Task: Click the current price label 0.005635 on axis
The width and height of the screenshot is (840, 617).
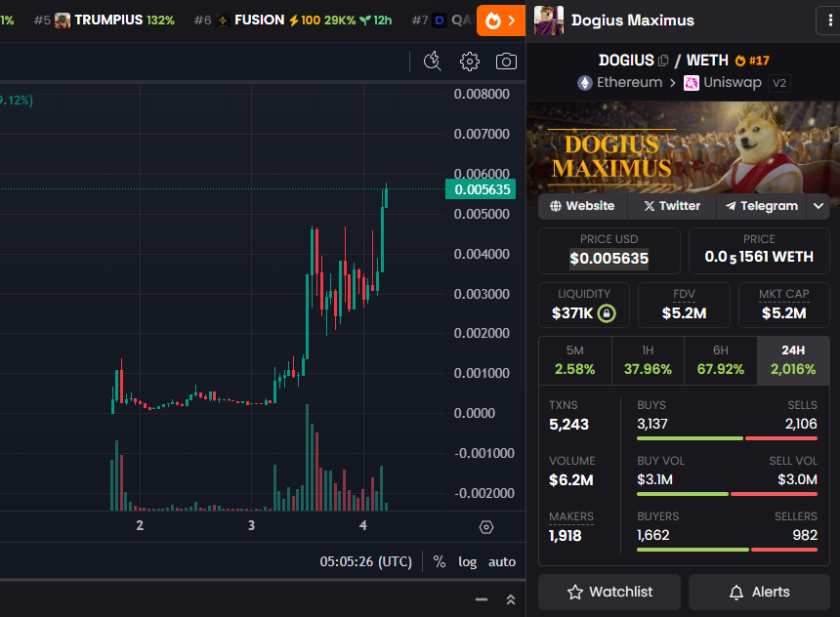Action: [x=481, y=189]
